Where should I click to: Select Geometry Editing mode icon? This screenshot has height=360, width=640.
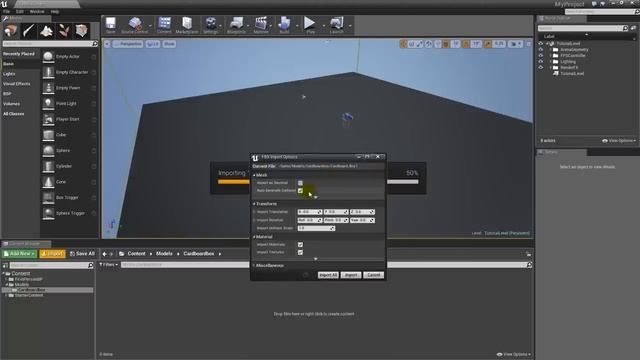pyautogui.click(x=82, y=31)
